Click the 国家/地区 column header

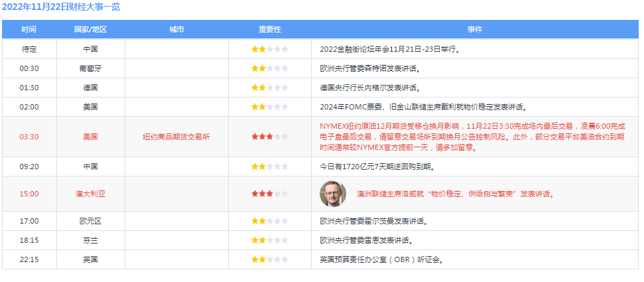click(x=90, y=30)
